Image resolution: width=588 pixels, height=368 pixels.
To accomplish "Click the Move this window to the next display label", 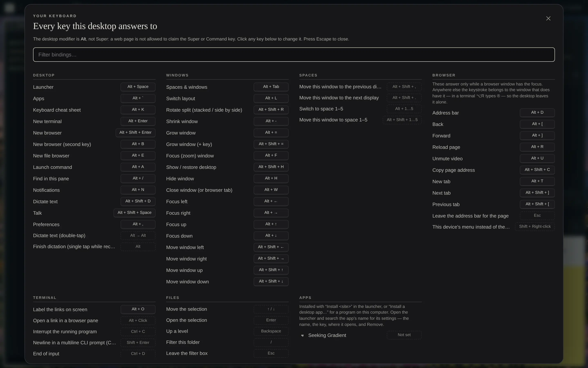I will tap(339, 98).
